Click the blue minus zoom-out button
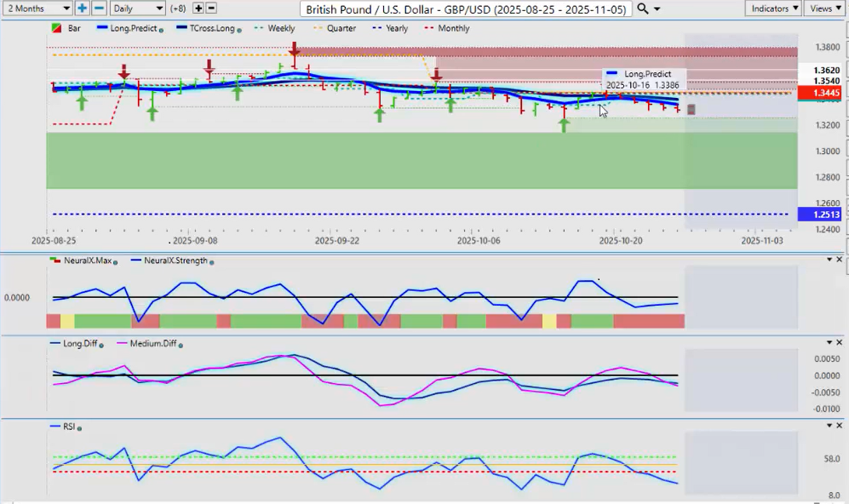The width and height of the screenshot is (849, 504). coord(99,8)
